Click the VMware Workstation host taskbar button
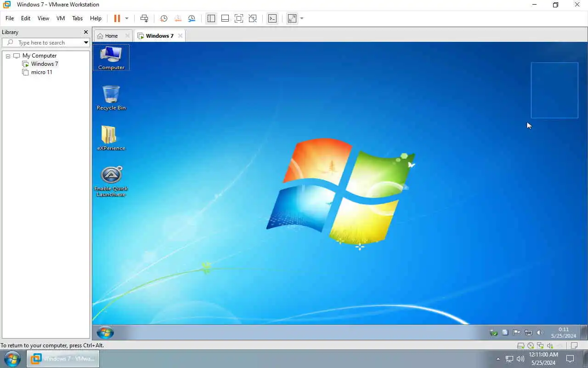 tap(62, 359)
